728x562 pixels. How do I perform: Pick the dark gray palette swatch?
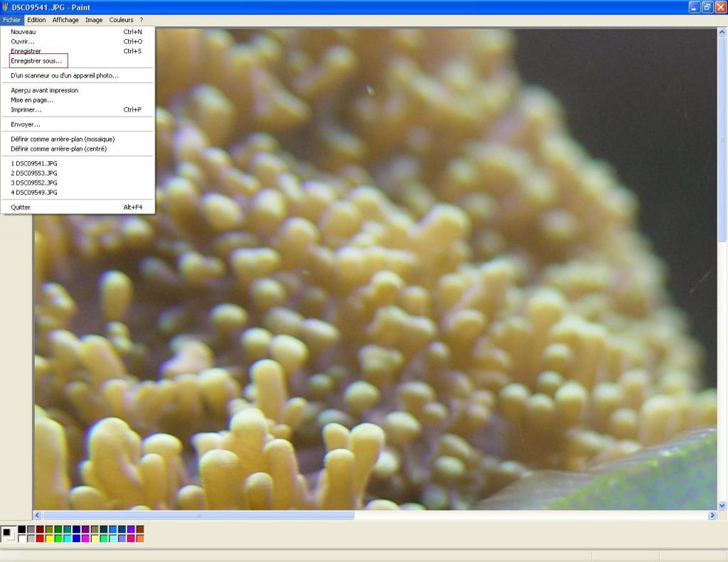coord(31,529)
